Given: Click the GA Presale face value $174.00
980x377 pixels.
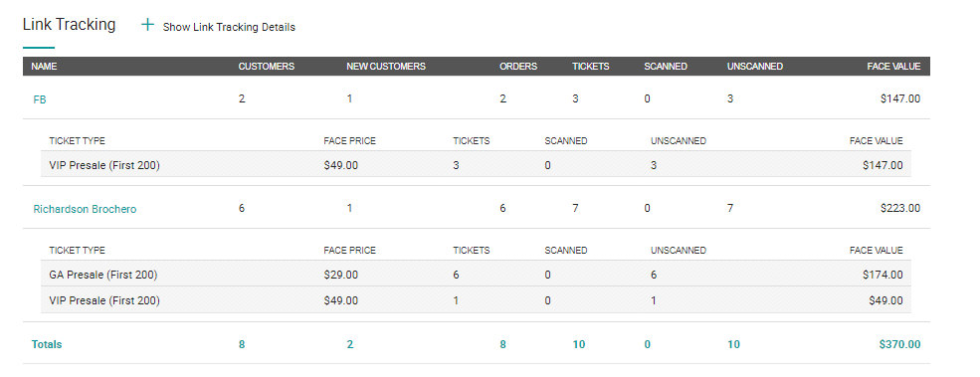Looking at the screenshot, I should tap(882, 275).
